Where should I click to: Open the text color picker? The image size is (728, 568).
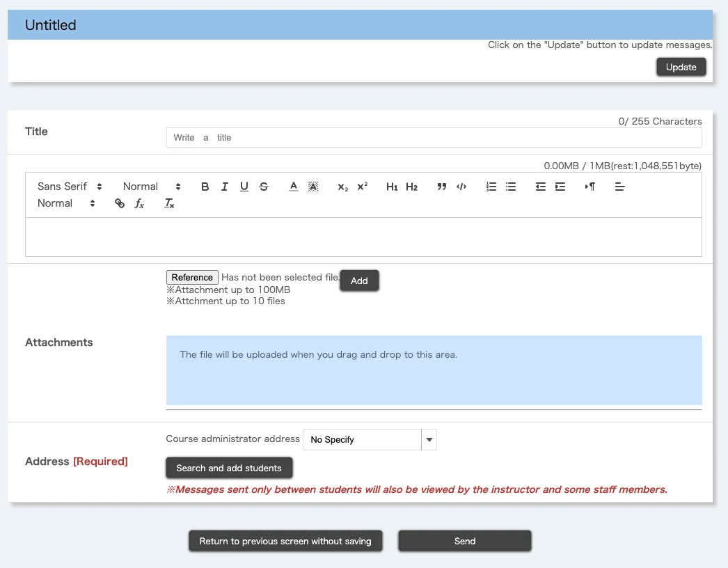(294, 187)
